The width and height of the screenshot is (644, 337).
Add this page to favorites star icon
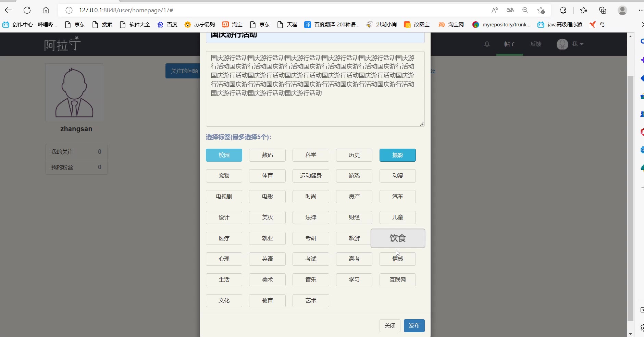pos(541,10)
